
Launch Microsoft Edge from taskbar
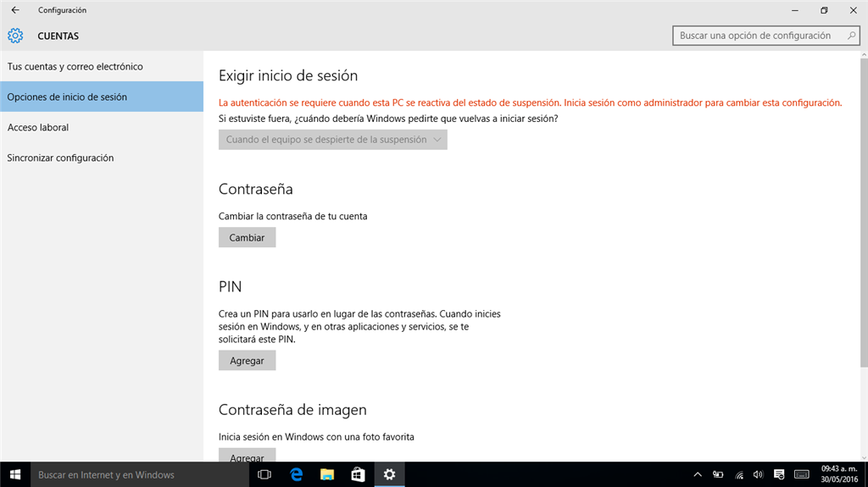(296, 475)
